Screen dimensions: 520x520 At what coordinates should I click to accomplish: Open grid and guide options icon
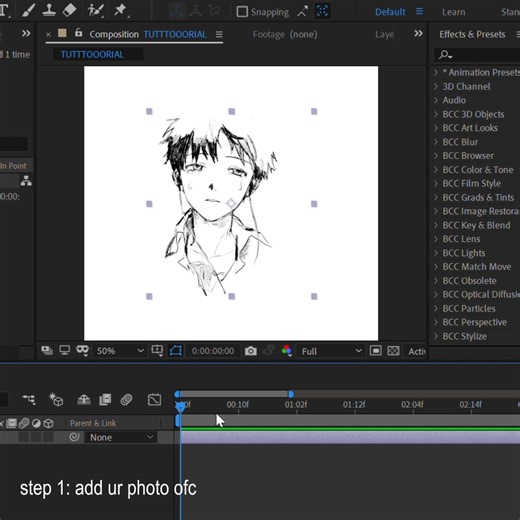(157, 351)
